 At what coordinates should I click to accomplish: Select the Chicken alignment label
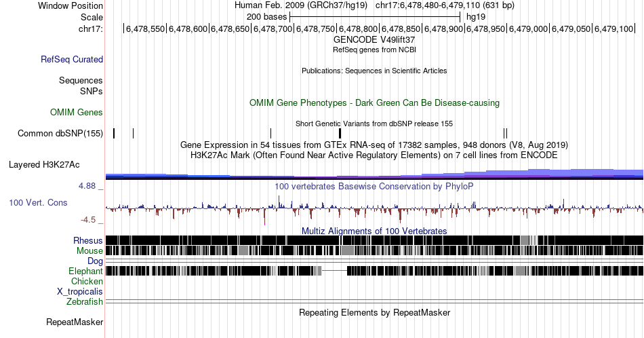[x=87, y=281]
